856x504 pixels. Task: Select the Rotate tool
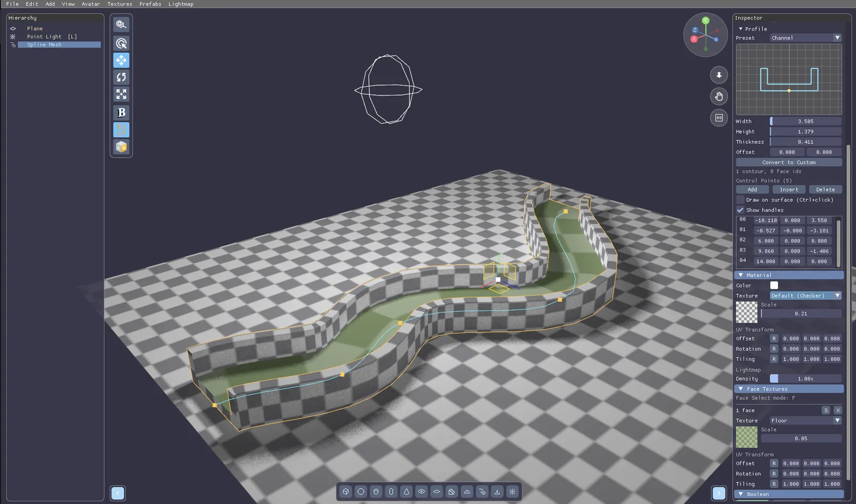pyautogui.click(x=121, y=77)
